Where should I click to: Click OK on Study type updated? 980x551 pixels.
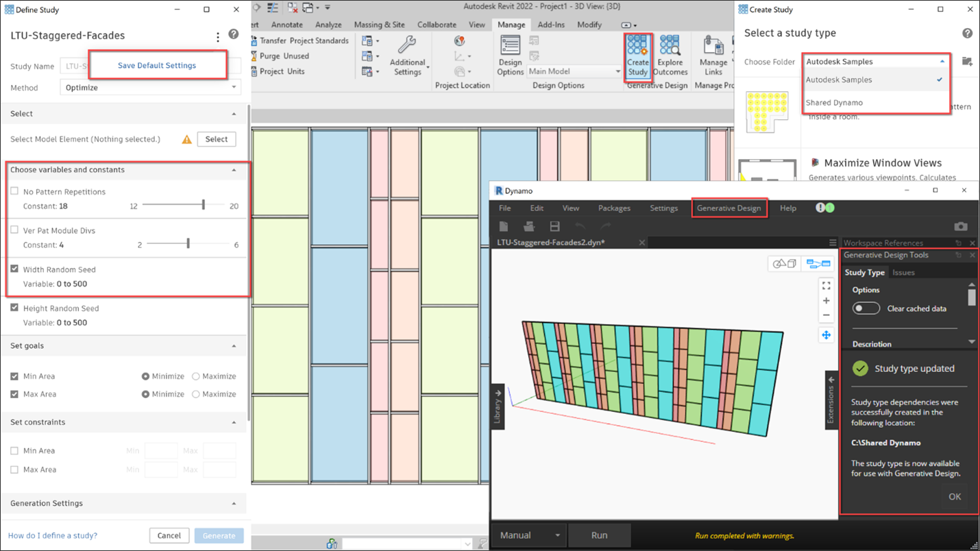coord(955,497)
